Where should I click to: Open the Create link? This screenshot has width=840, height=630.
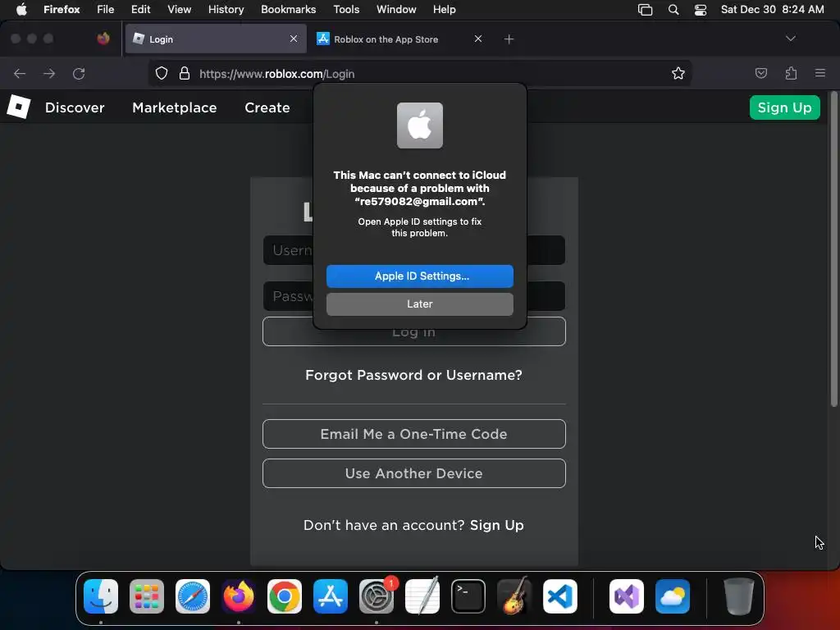click(x=267, y=107)
